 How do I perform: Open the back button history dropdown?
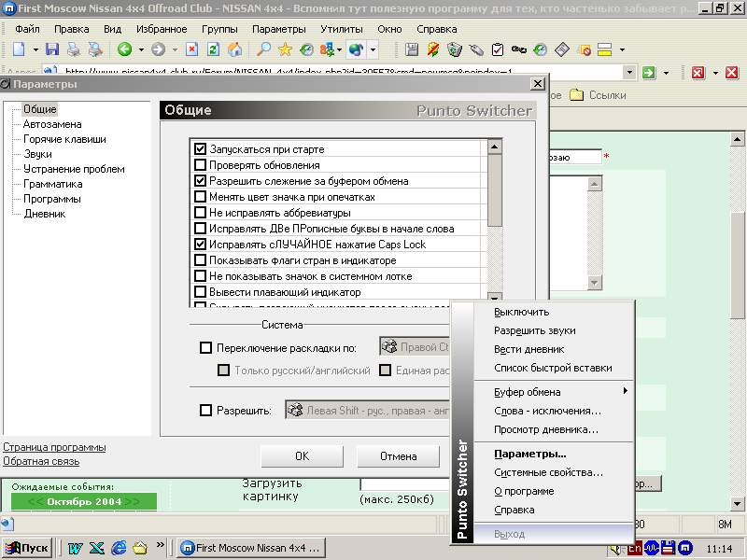[x=141, y=49]
